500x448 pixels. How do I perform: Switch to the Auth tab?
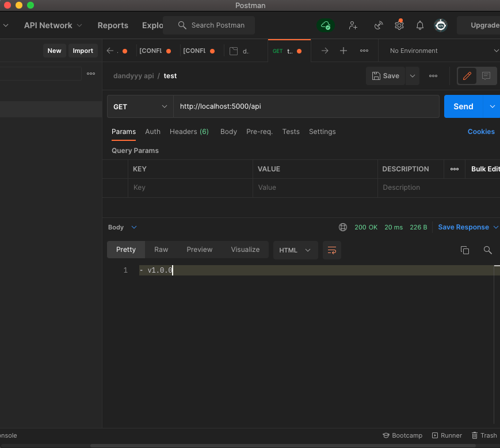[152, 132]
